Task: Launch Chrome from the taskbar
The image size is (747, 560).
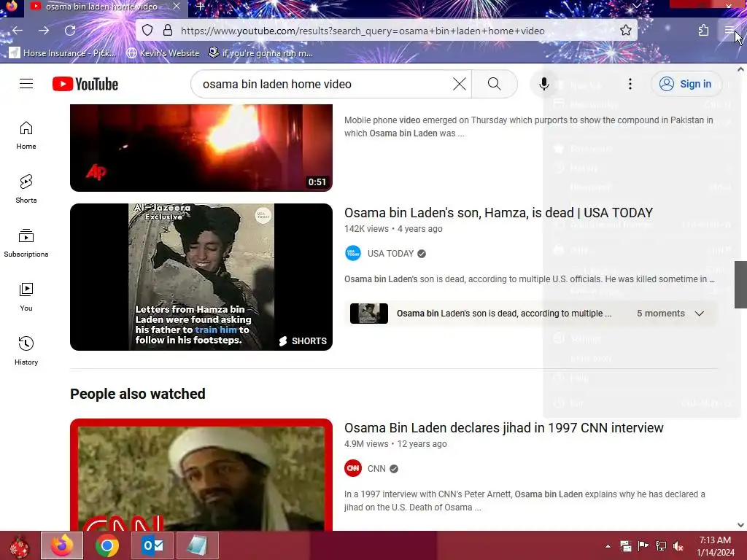Action: click(x=107, y=545)
